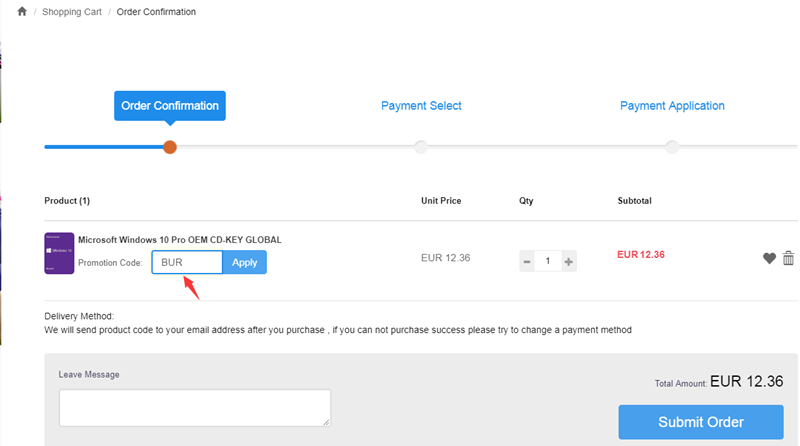Click the orange progress step marker
800x446 pixels.
[x=170, y=147]
